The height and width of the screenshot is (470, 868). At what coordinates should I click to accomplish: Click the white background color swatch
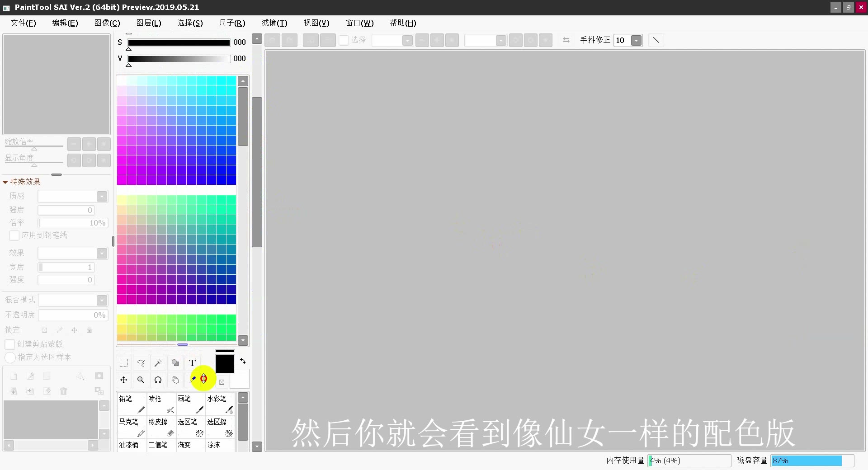pos(240,379)
